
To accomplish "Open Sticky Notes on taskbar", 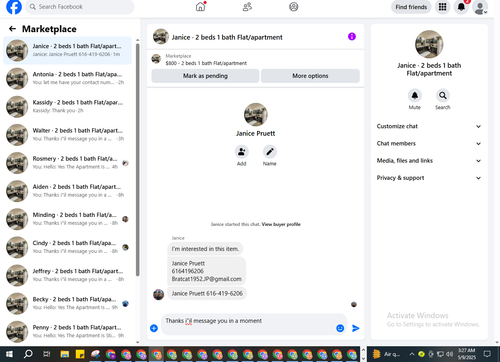I will pyautogui.click(x=80, y=354).
